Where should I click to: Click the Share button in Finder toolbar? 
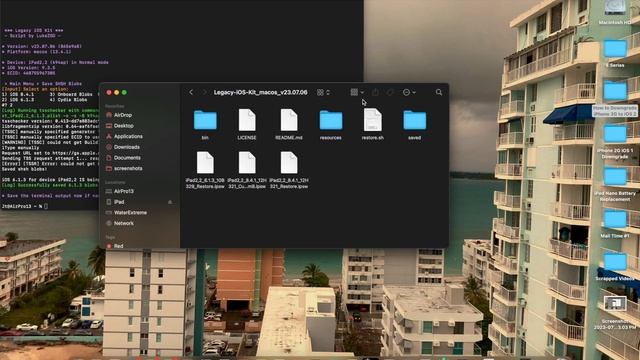(x=375, y=92)
